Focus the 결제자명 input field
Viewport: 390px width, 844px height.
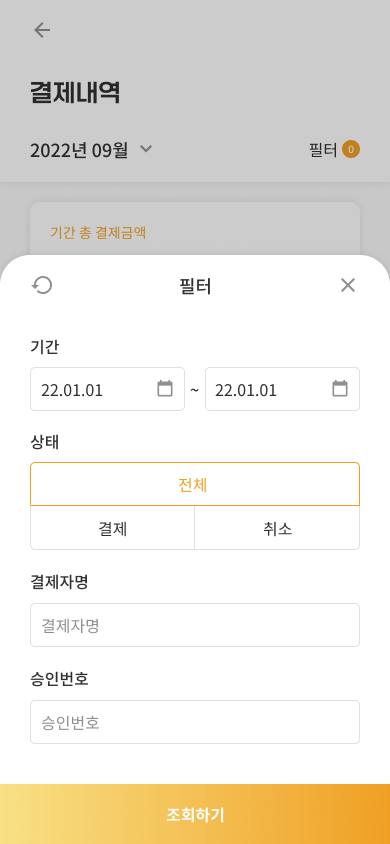pos(195,625)
